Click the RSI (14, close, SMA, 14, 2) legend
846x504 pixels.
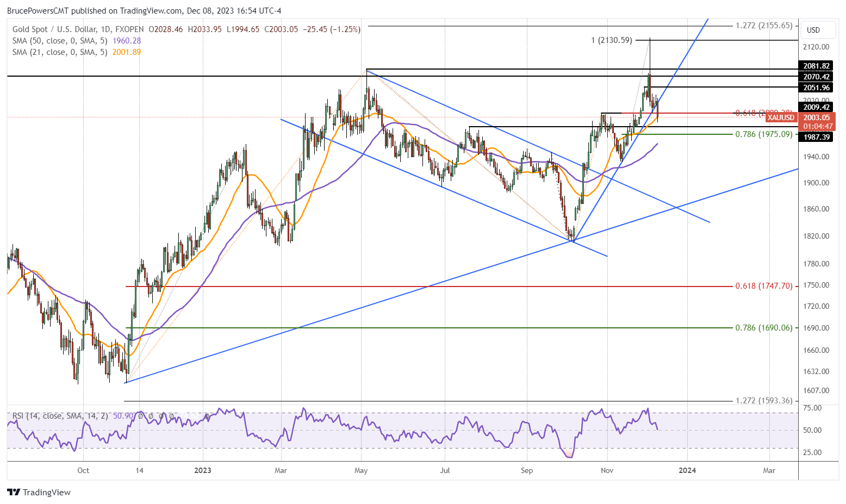point(60,416)
